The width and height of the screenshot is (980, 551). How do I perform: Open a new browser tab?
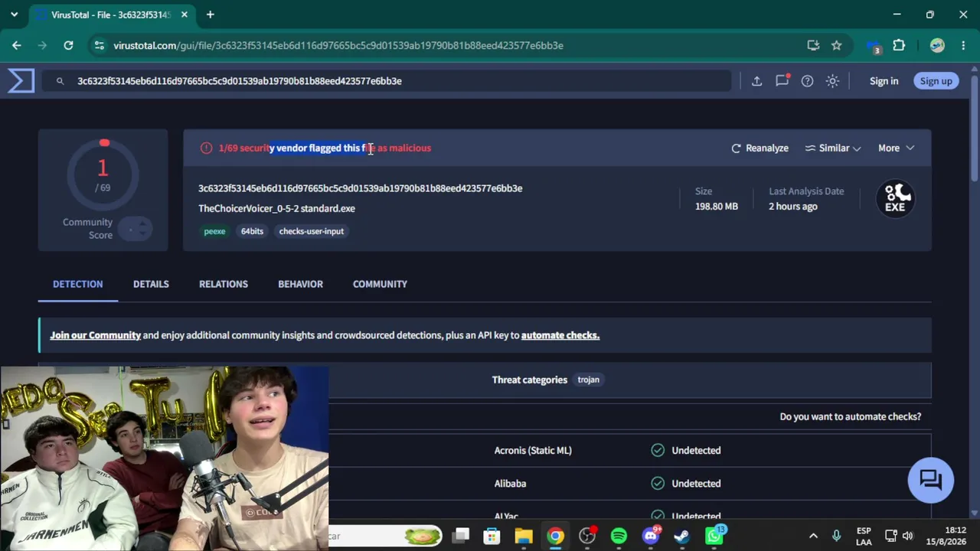[210, 15]
